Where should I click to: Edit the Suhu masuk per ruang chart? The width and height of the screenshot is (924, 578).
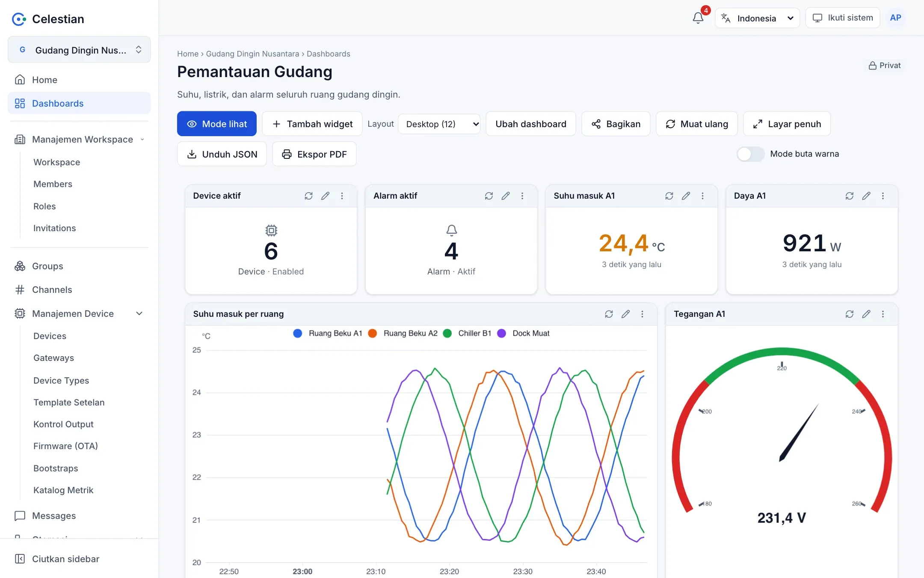click(x=625, y=314)
